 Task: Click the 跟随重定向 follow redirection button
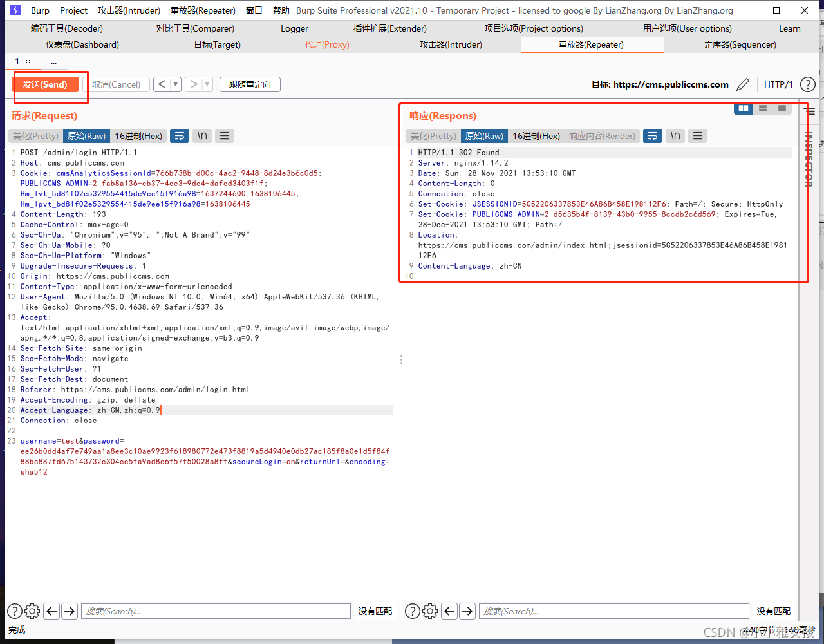pos(250,84)
